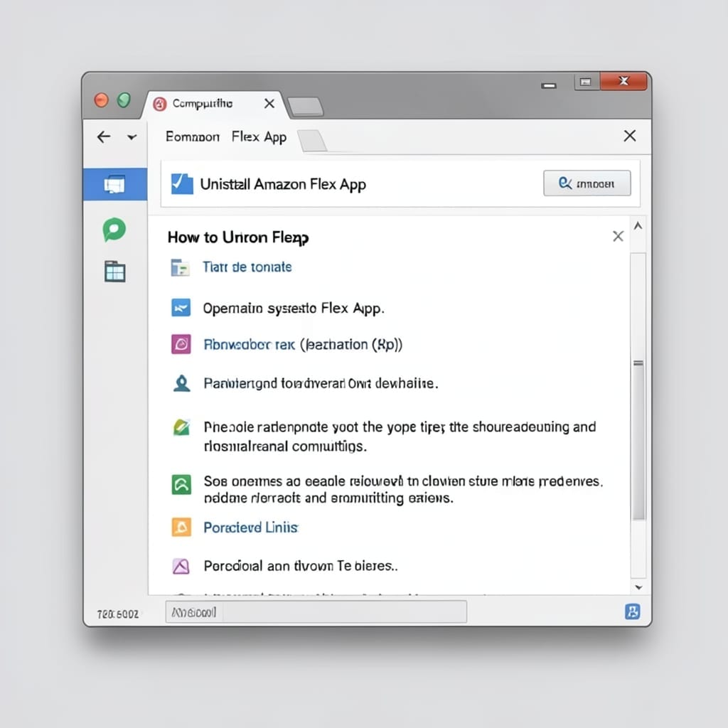Maximize the window with the square button
This screenshot has height=728, width=728.
(586, 82)
